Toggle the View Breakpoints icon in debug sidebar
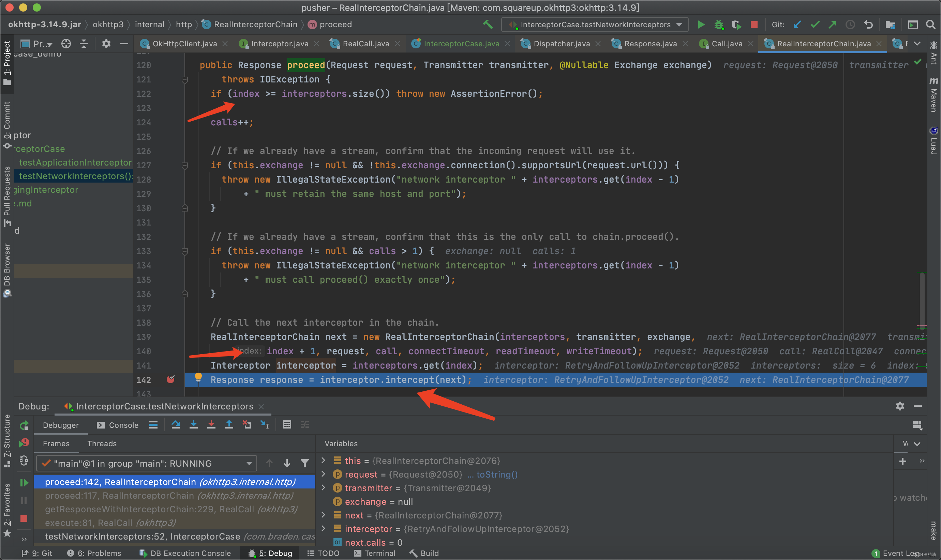 click(x=24, y=442)
